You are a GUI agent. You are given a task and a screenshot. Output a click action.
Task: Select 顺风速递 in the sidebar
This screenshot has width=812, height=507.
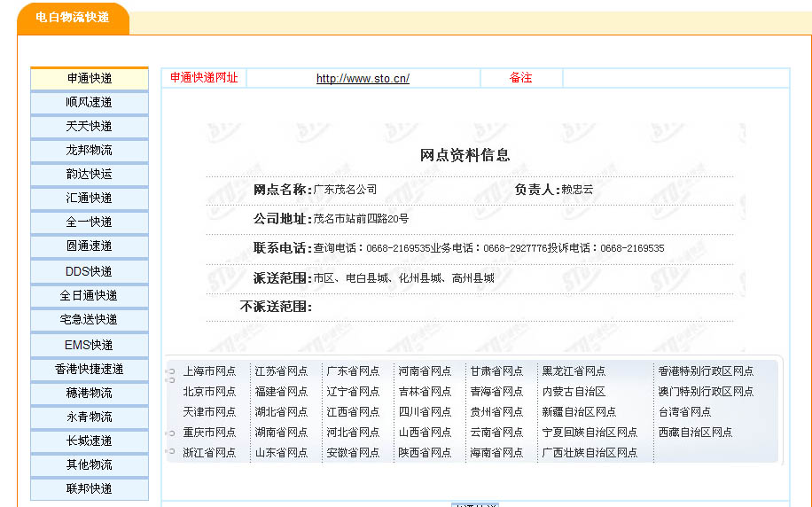pos(89,103)
